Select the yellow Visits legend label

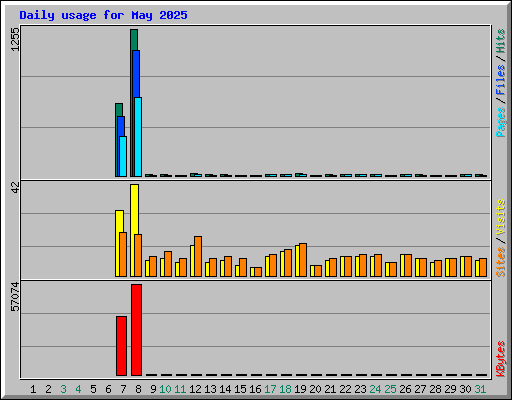501,217
